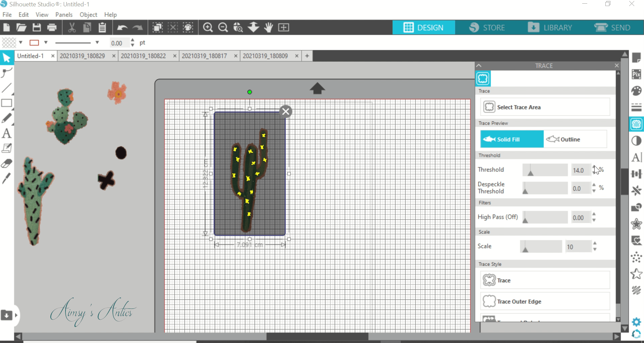The height and width of the screenshot is (343, 644).
Task: Adjust High Pass stepper arrows
Action: pyautogui.click(x=594, y=217)
